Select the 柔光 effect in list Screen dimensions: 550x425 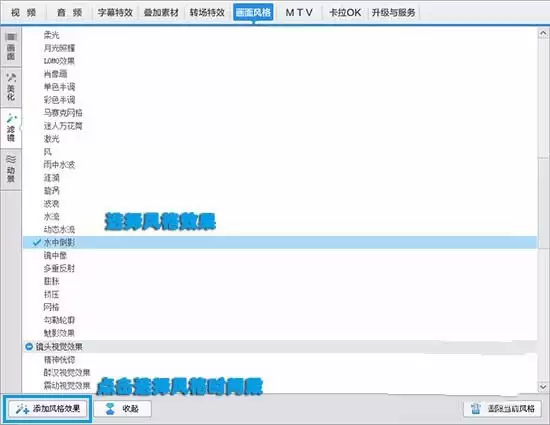[52, 35]
